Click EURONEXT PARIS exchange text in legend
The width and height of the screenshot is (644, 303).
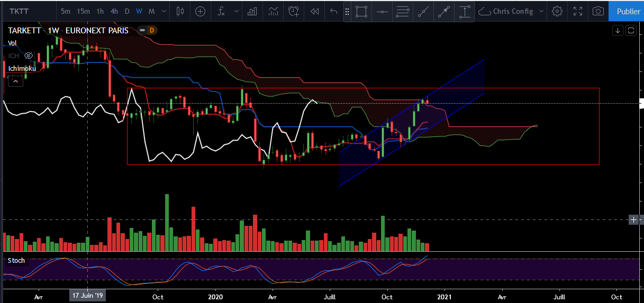97,31
